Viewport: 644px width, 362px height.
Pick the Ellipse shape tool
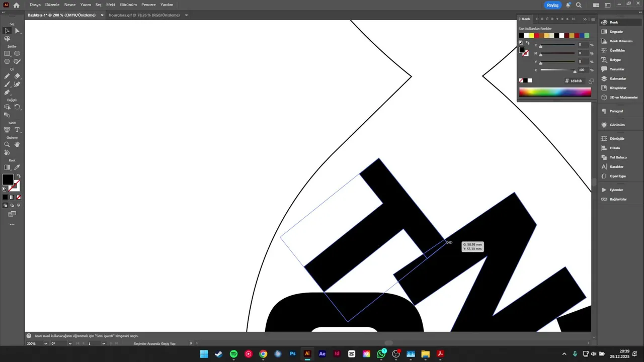tap(17, 53)
